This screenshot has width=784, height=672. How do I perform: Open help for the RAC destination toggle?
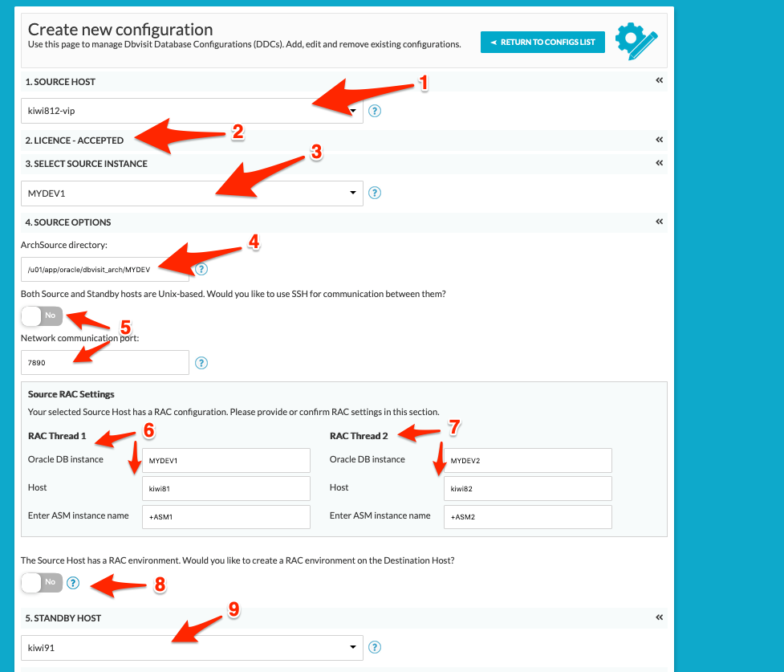[73, 583]
